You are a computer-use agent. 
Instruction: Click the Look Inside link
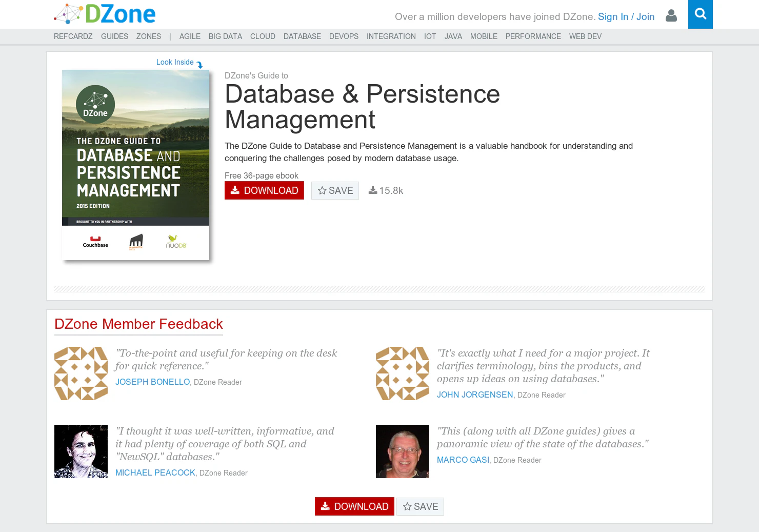point(175,62)
